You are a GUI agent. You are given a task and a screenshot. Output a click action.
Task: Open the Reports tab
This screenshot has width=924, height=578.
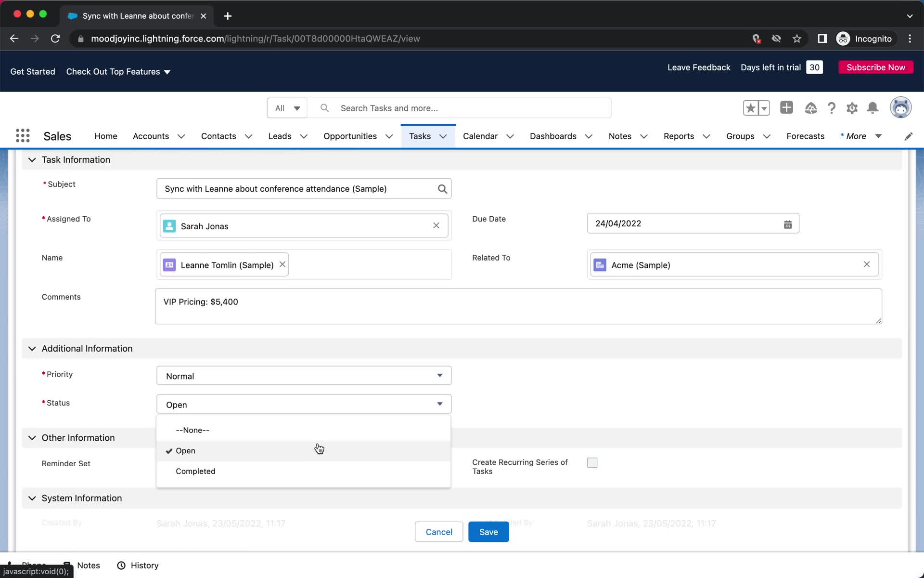(679, 136)
